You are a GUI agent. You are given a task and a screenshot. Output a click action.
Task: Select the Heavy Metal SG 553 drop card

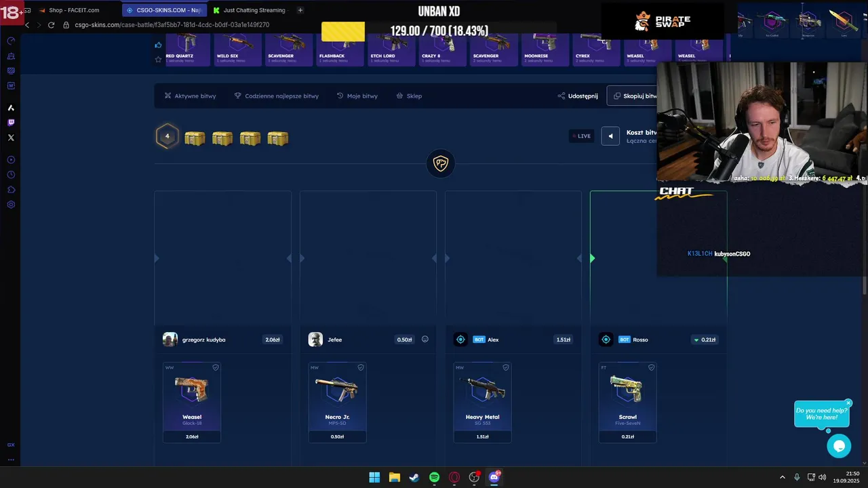(482, 403)
